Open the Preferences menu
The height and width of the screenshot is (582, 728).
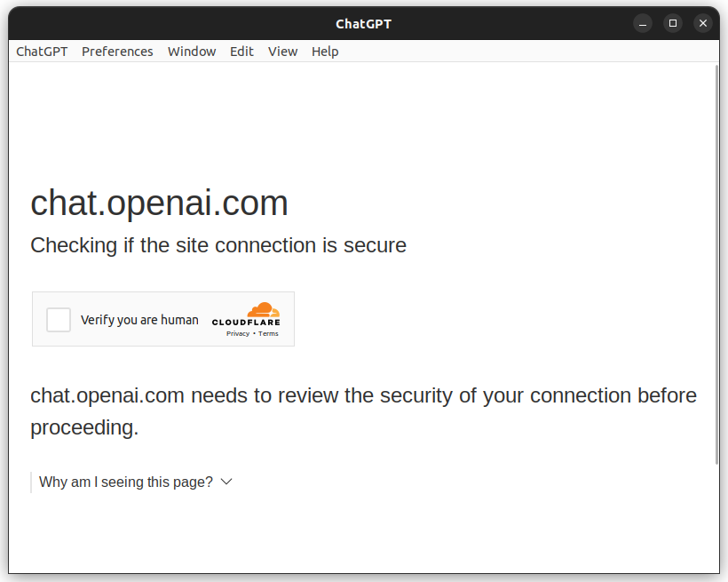point(117,52)
